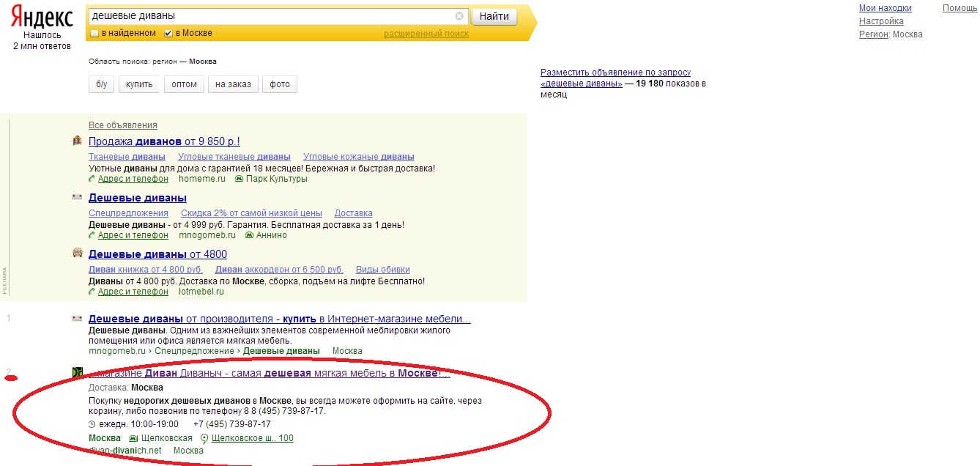
Task: Open 'Диван Диваныч' search result title
Action: [269, 374]
